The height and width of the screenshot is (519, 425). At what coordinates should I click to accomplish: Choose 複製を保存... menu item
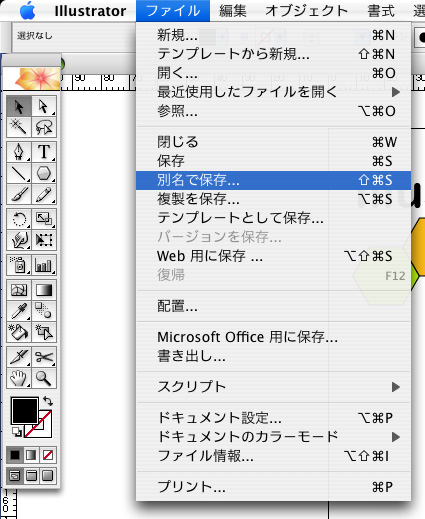tap(273, 199)
